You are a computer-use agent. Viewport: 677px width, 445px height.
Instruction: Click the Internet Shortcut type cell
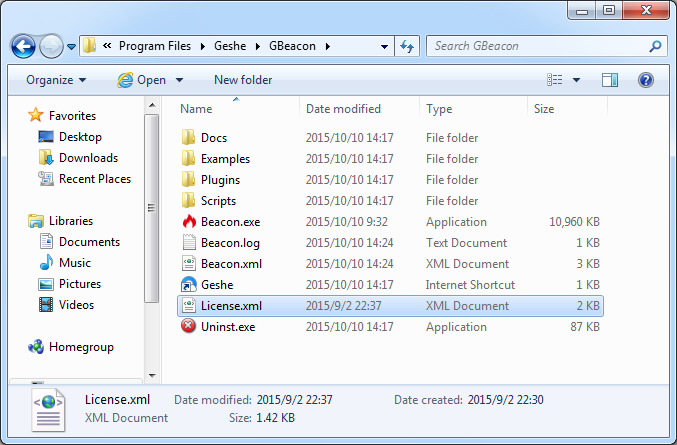point(470,285)
